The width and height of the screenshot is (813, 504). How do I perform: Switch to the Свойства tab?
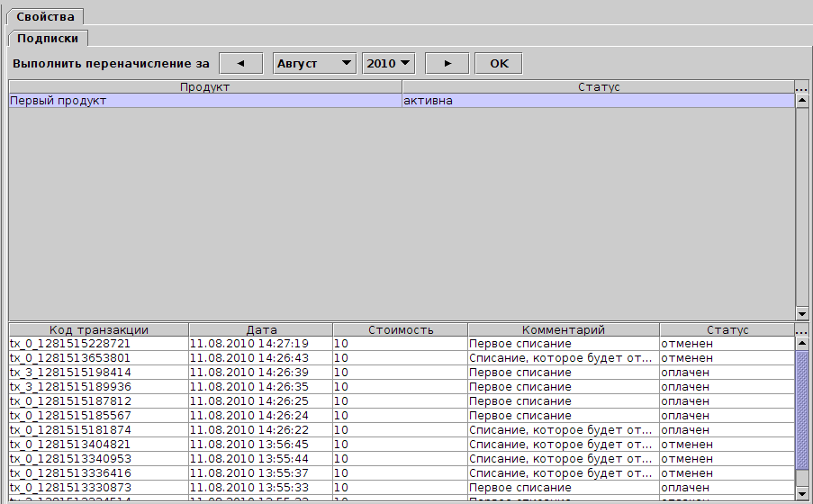[x=45, y=16]
